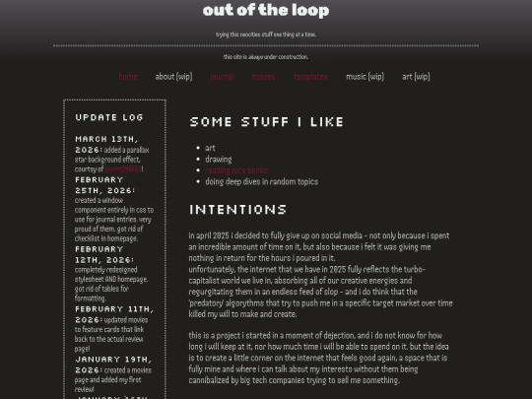The height and width of the screenshot is (399, 532).
Task: Click the 'drawing' list item
Action: [x=219, y=160]
